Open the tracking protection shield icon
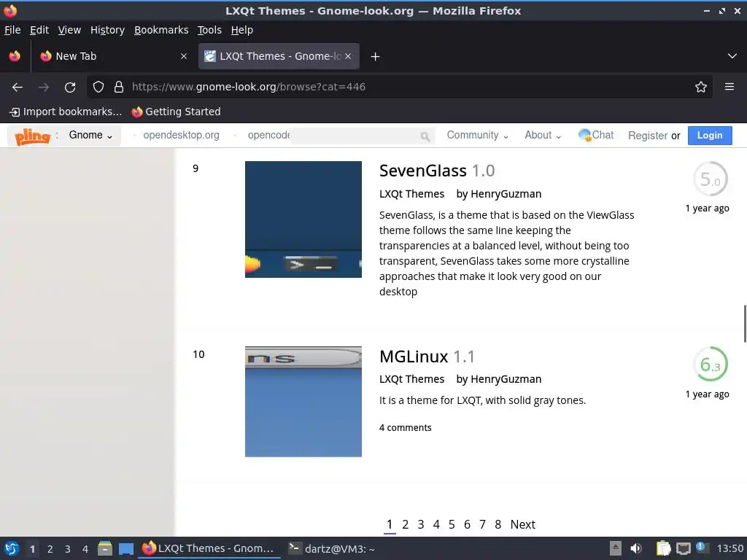Viewport: 747px width, 560px height. coord(98,87)
